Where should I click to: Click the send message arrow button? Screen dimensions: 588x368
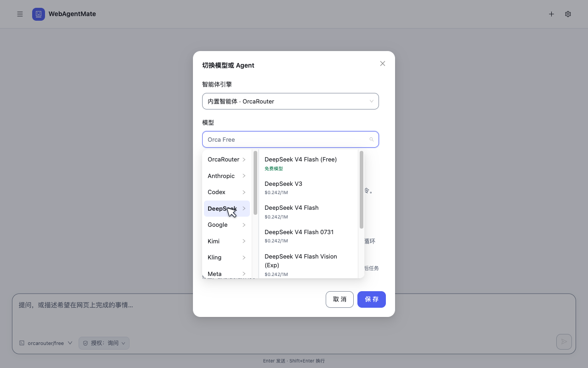[x=564, y=342]
